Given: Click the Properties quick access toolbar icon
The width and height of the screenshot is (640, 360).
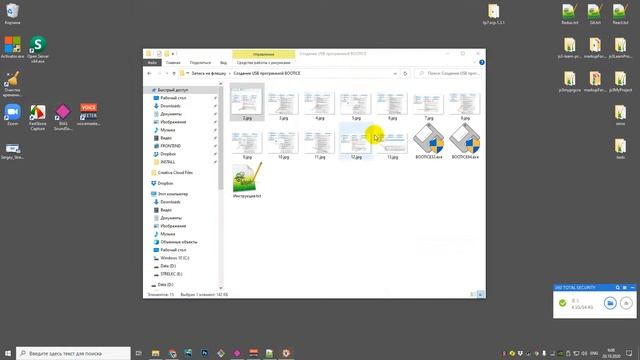Looking at the screenshot, I should point(159,53).
